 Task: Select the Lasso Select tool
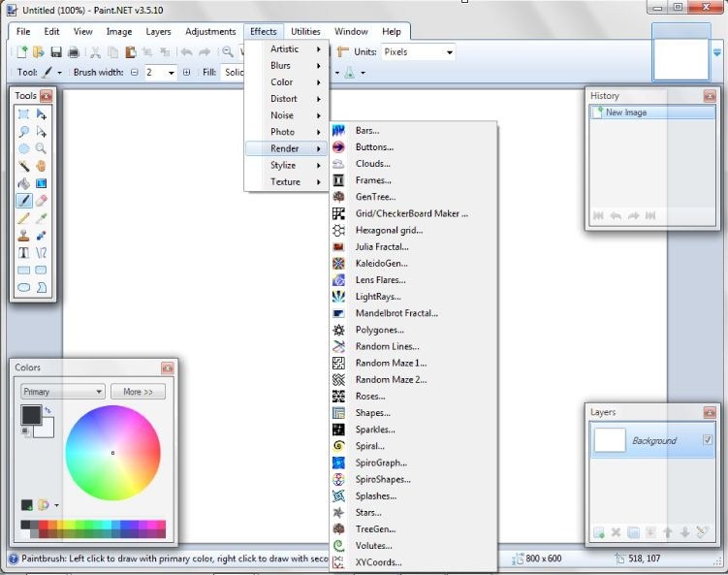(x=23, y=132)
